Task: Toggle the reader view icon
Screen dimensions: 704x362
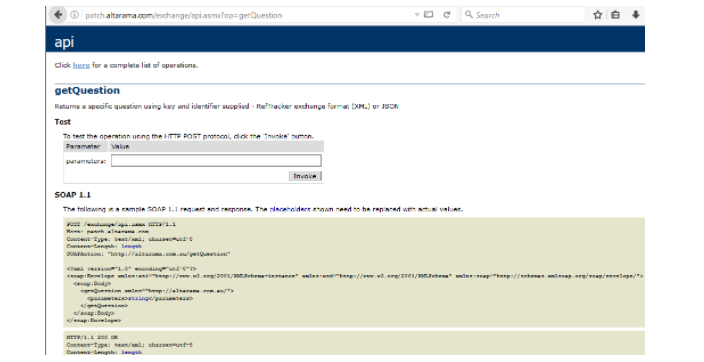Action: (429, 15)
